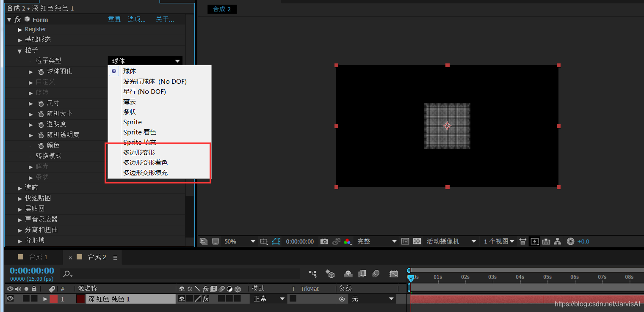Click the 选项... link of Form
The height and width of the screenshot is (312, 644).
tap(137, 19)
